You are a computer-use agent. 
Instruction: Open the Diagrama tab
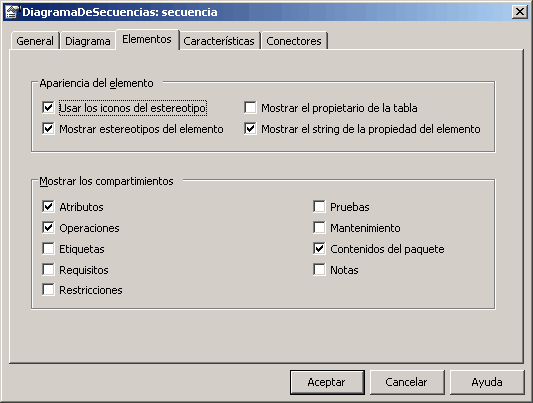point(88,41)
